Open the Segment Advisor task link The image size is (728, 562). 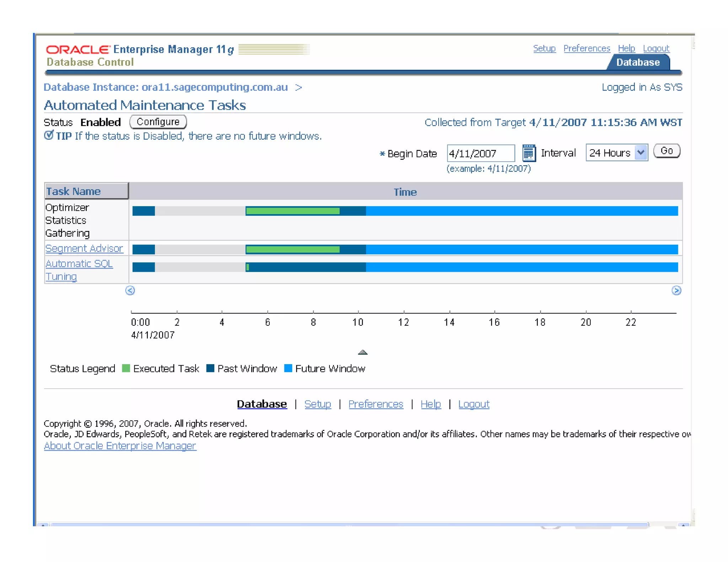(84, 248)
